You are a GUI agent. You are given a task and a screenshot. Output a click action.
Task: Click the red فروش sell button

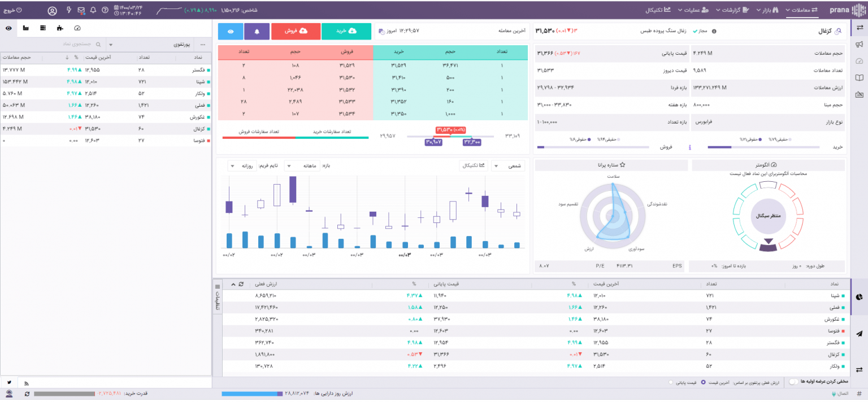[296, 32]
